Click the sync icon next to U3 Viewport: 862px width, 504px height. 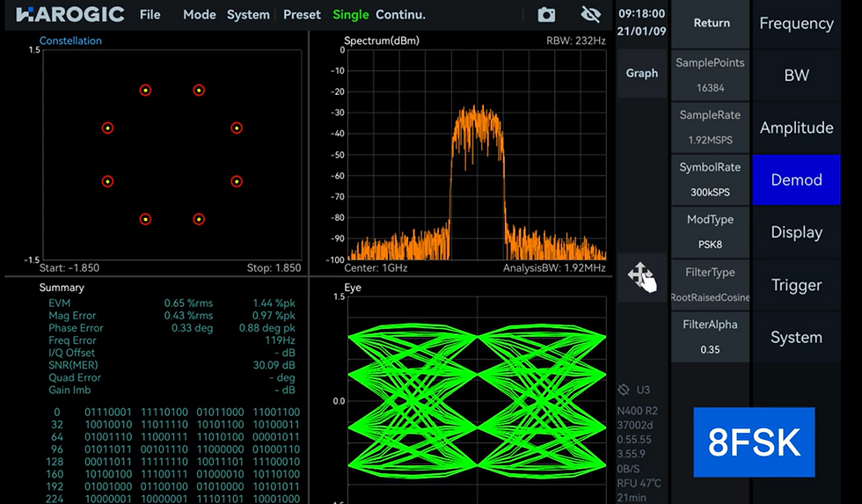click(624, 390)
